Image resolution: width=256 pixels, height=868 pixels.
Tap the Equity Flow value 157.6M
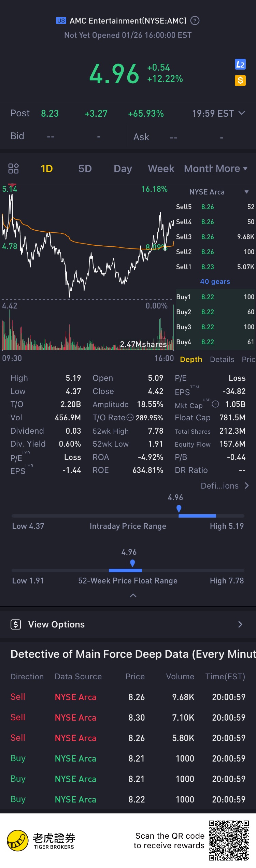232,444
